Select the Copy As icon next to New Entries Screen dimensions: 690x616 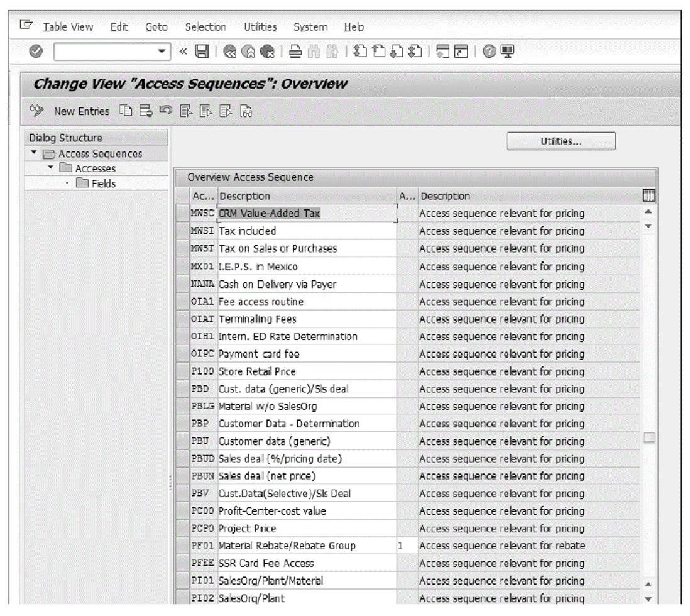pos(126,111)
